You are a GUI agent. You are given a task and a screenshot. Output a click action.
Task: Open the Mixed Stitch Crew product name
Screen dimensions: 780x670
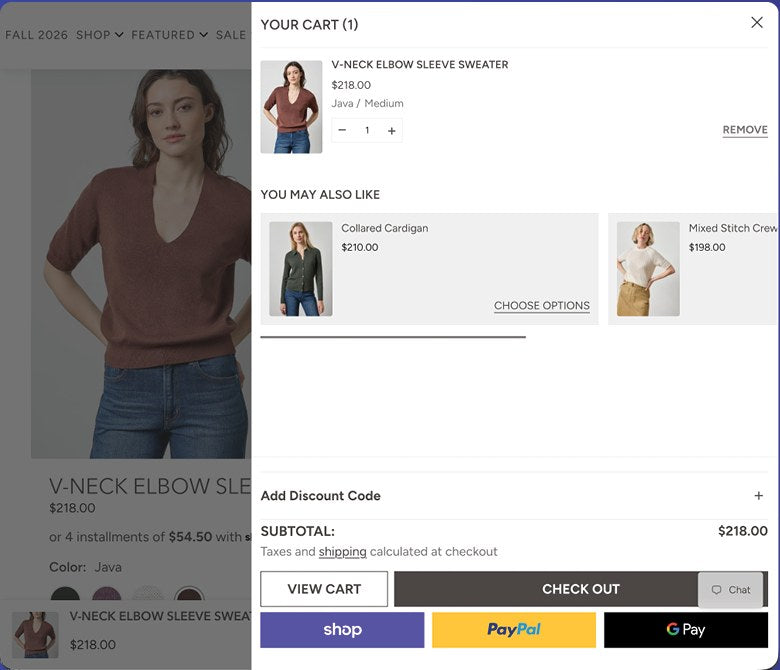click(732, 228)
